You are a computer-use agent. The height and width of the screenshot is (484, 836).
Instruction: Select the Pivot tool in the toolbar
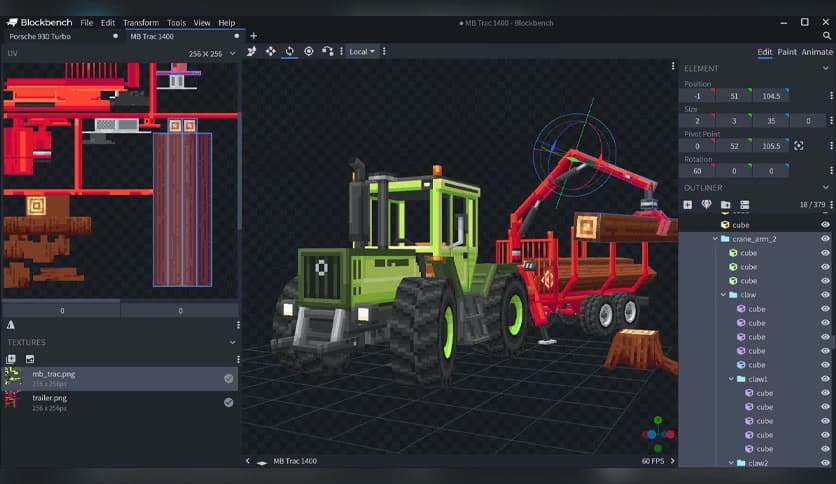pos(309,51)
